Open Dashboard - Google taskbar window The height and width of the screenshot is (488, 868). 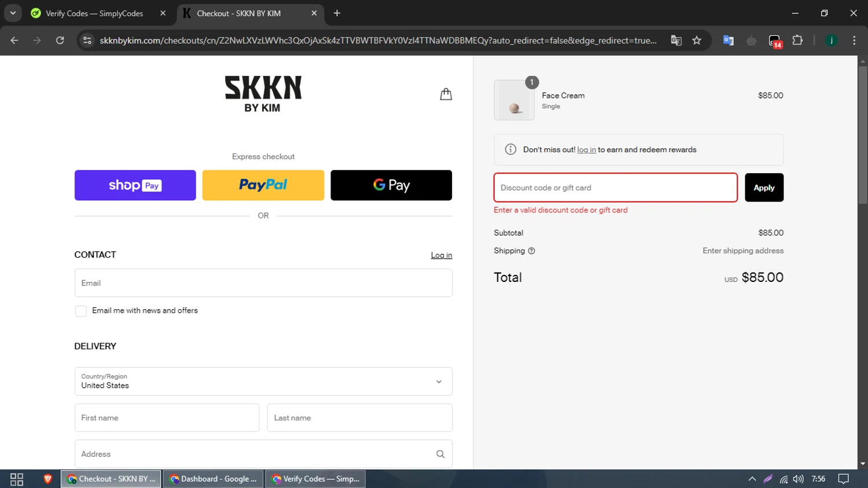213,479
